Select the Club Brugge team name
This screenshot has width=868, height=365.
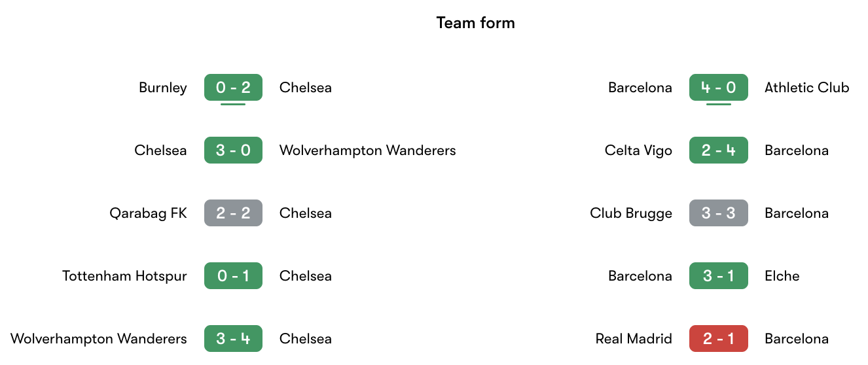[631, 213]
